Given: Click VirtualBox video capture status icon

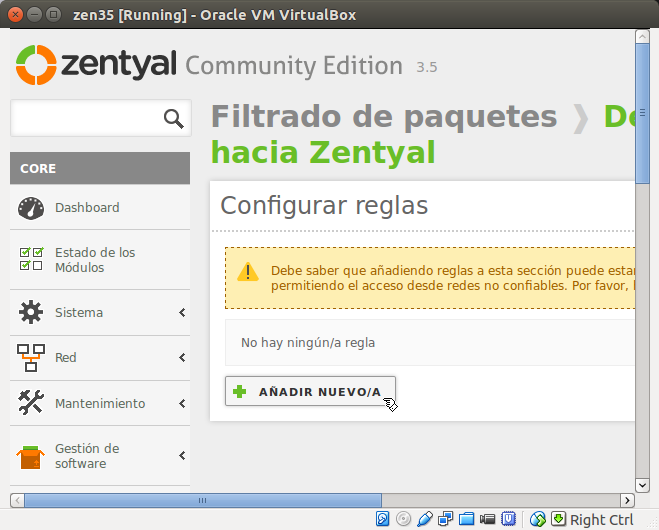Looking at the screenshot, I should pos(488,519).
